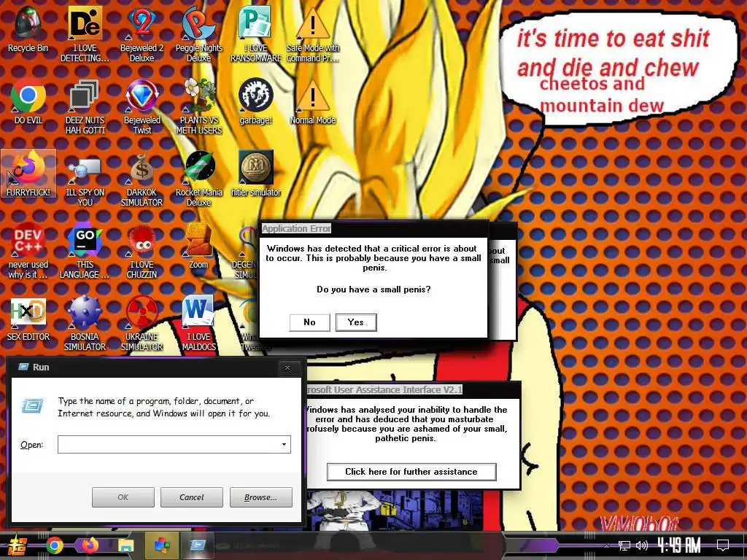Screen dimensions: 747x560
Task: Launch the 'BOSNIA SIMULATOR' mine icon
Action: tap(85, 323)
